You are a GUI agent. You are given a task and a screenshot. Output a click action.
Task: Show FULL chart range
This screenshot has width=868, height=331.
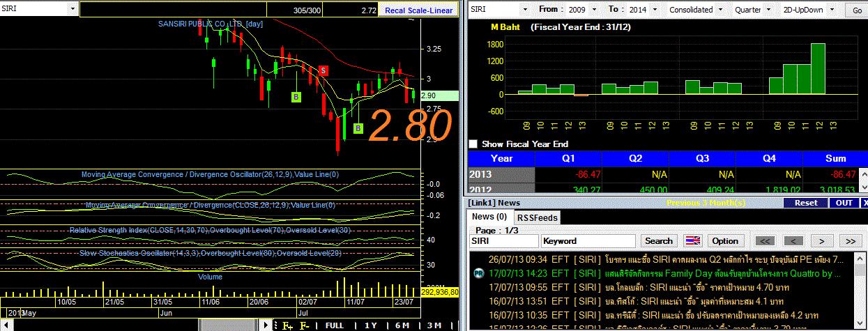pyautogui.click(x=334, y=325)
